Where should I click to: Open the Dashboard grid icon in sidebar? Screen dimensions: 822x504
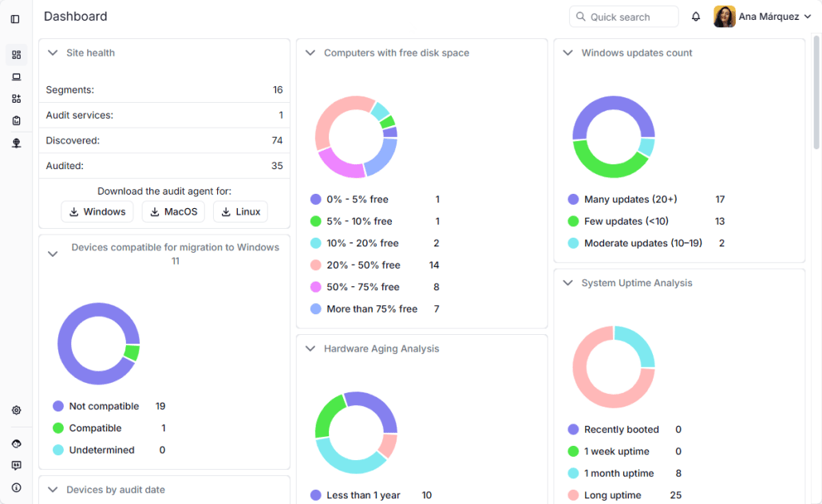tap(16, 54)
